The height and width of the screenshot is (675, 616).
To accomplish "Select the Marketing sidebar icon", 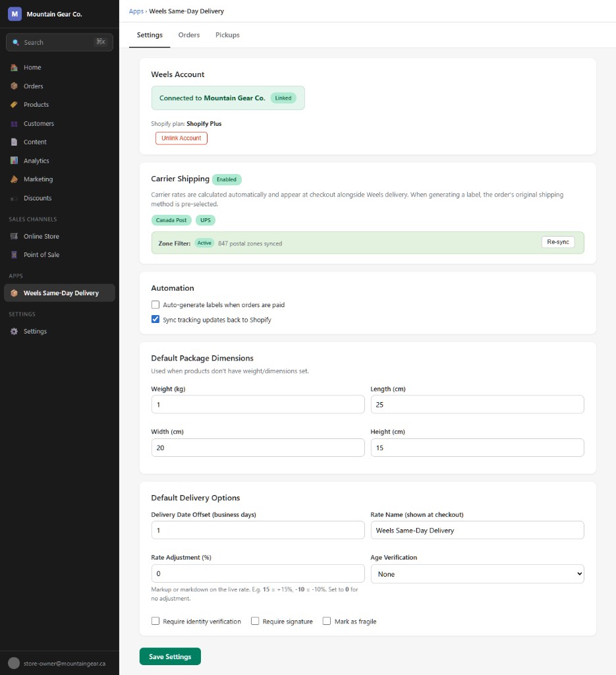I will pos(14,179).
